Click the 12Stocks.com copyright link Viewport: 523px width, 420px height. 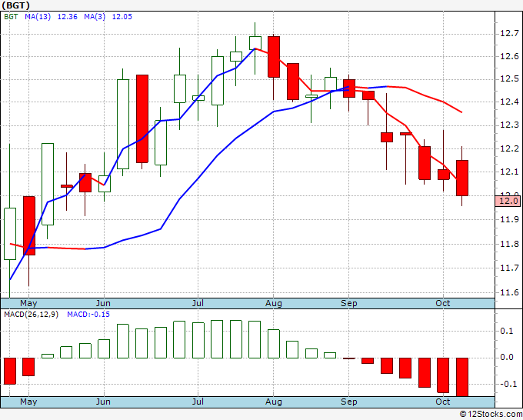(491, 414)
